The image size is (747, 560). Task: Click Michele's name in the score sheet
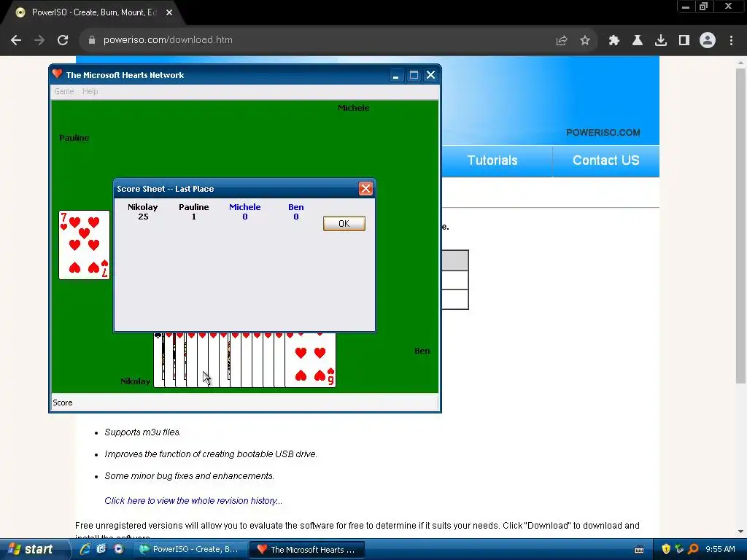pyautogui.click(x=245, y=207)
